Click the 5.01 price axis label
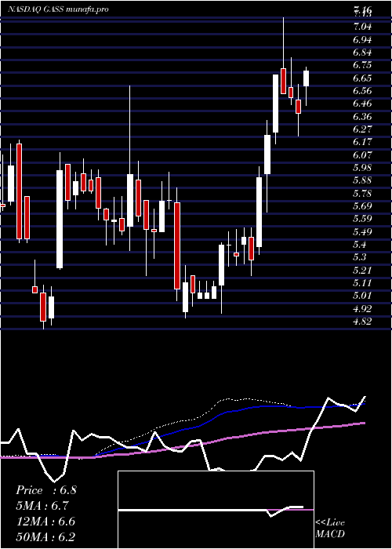This screenshot has height=549, width=392. (362, 296)
